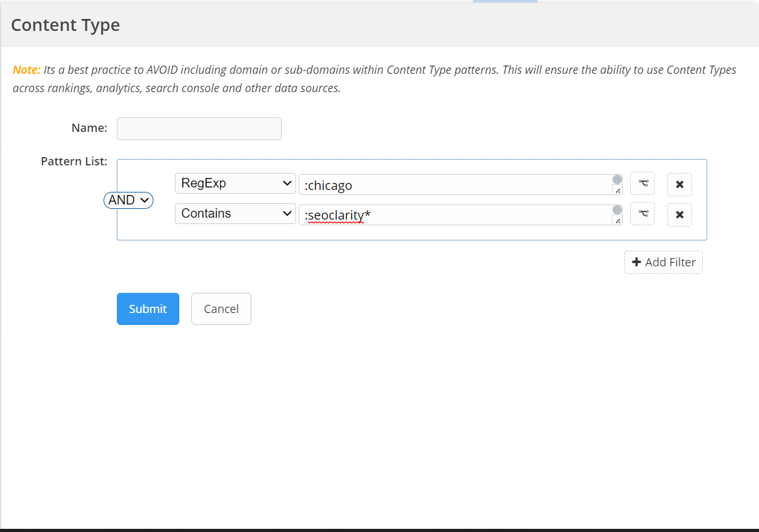
Task: Click the branch icon on the RegExp row
Action: (x=642, y=184)
